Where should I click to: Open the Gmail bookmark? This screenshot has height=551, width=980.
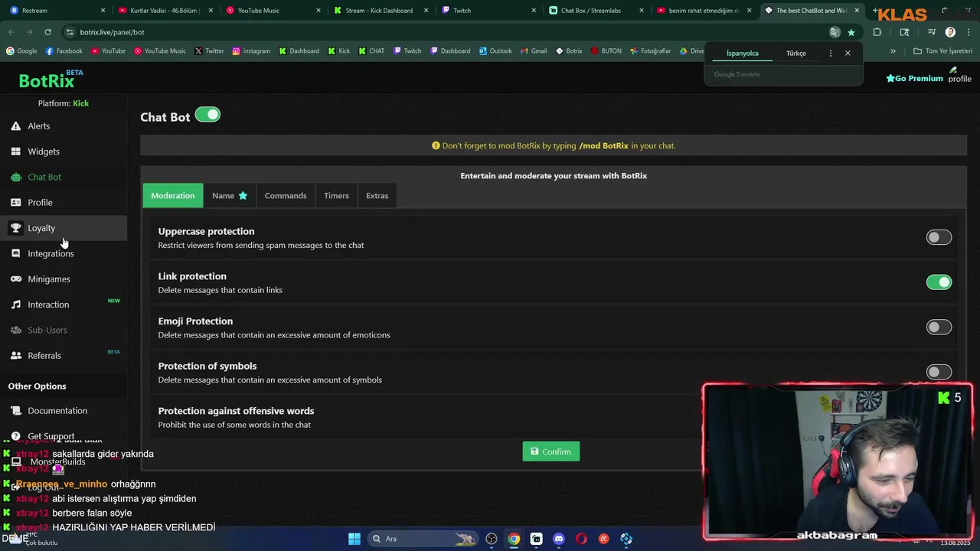(x=534, y=51)
